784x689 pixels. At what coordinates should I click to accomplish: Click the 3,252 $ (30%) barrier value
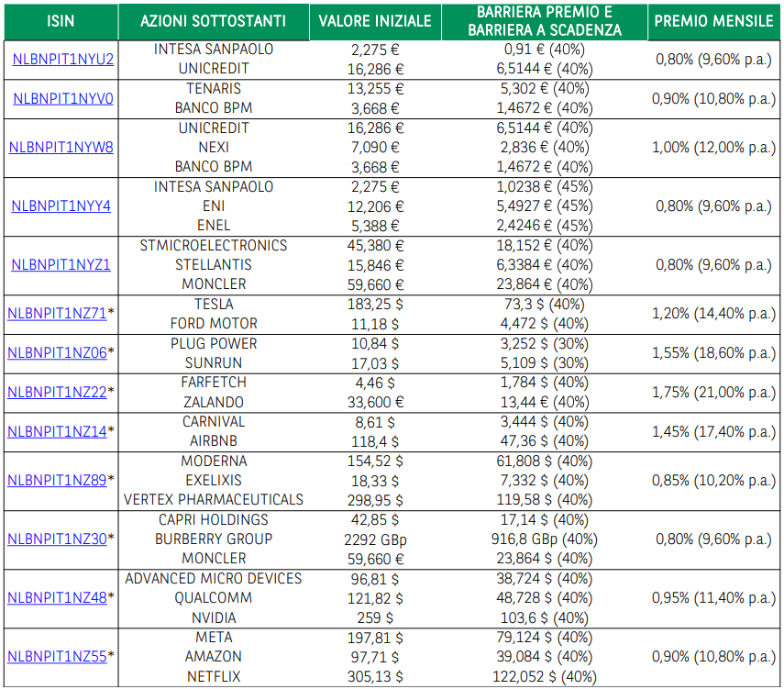click(x=545, y=343)
